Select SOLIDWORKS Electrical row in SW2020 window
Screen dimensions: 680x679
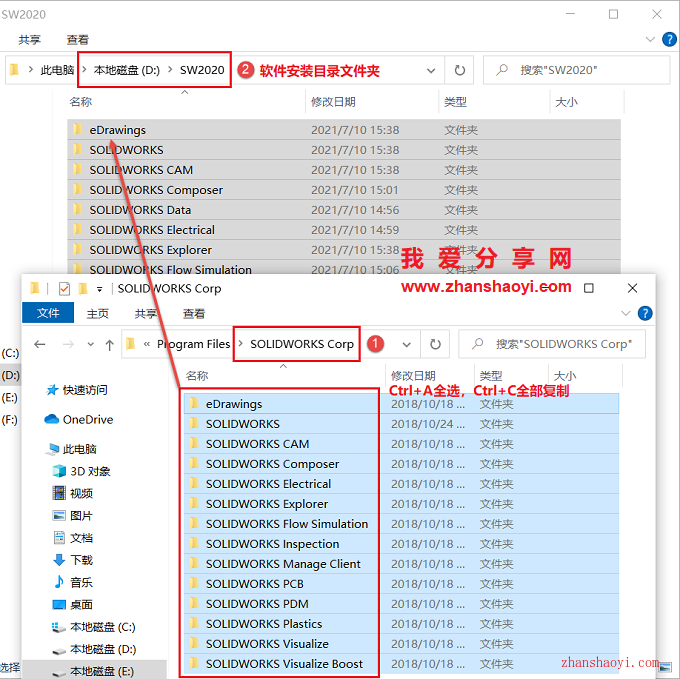tap(344, 229)
